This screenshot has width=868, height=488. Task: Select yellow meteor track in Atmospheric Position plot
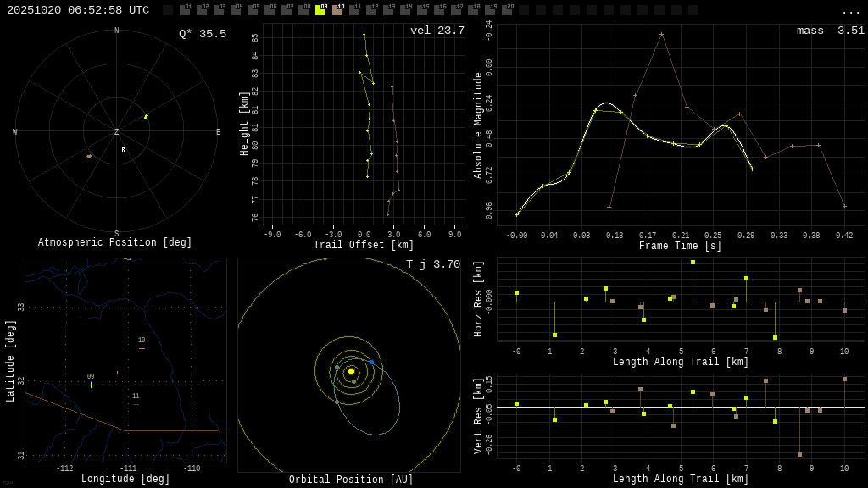(x=146, y=117)
